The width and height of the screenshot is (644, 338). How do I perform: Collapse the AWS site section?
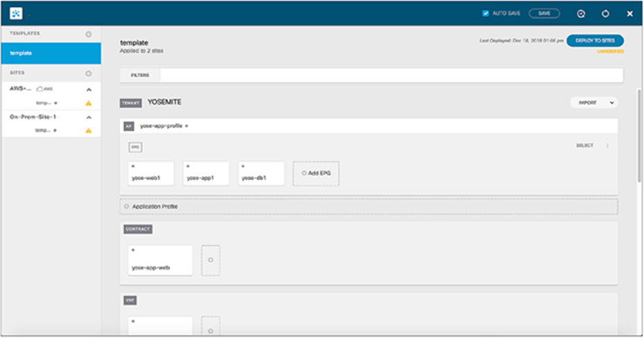89,89
